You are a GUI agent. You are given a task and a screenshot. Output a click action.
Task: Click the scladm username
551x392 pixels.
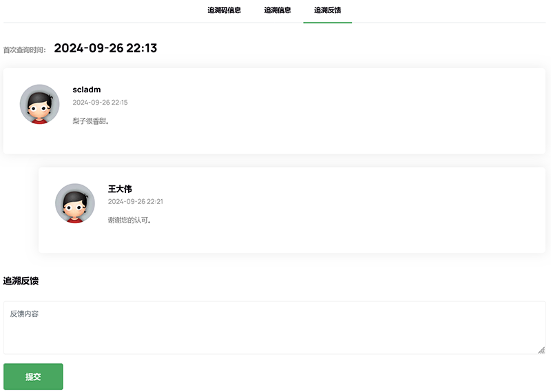[87, 90]
